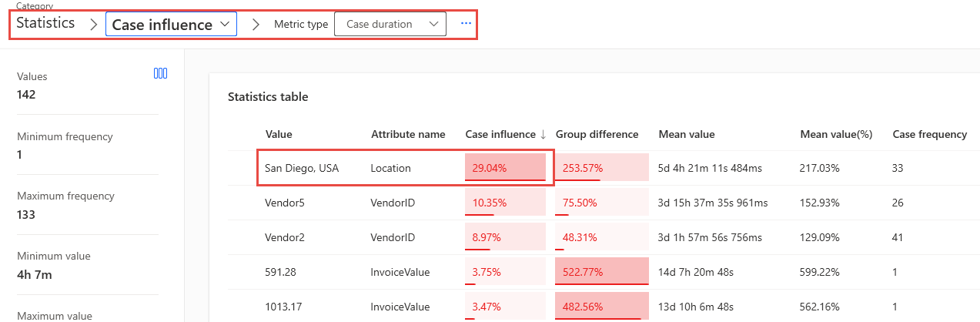Click the chevron arrow after Statistics
Screen dimensions: 980x322
click(x=93, y=24)
